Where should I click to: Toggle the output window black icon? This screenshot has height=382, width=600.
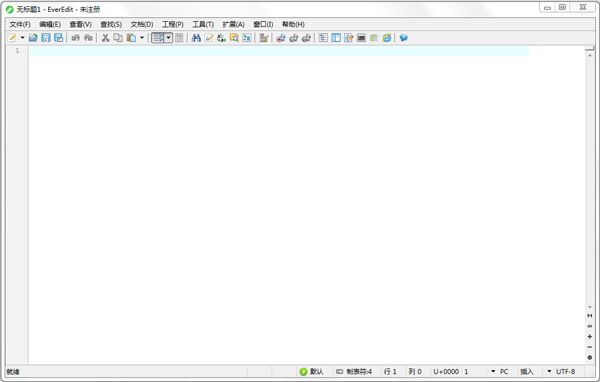[x=361, y=38]
